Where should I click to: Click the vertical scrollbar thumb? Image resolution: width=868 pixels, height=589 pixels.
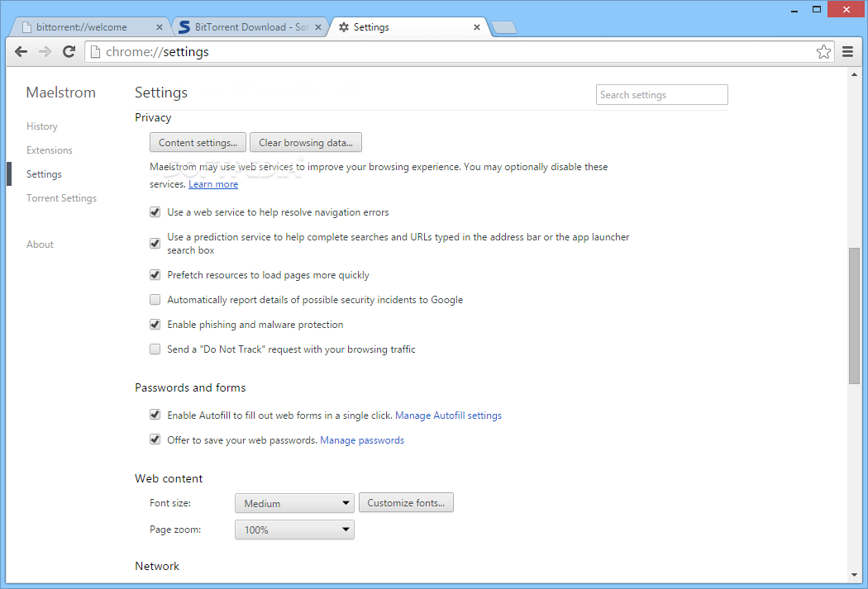854,316
